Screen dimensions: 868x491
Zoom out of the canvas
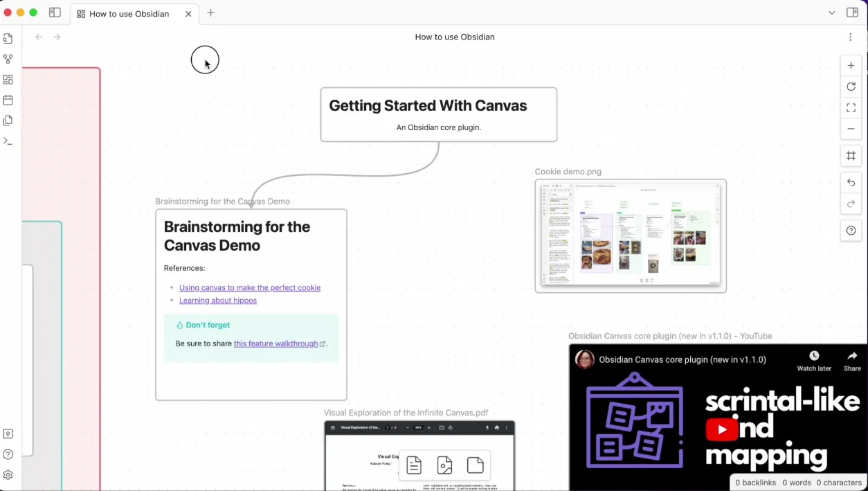[x=851, y=129]
